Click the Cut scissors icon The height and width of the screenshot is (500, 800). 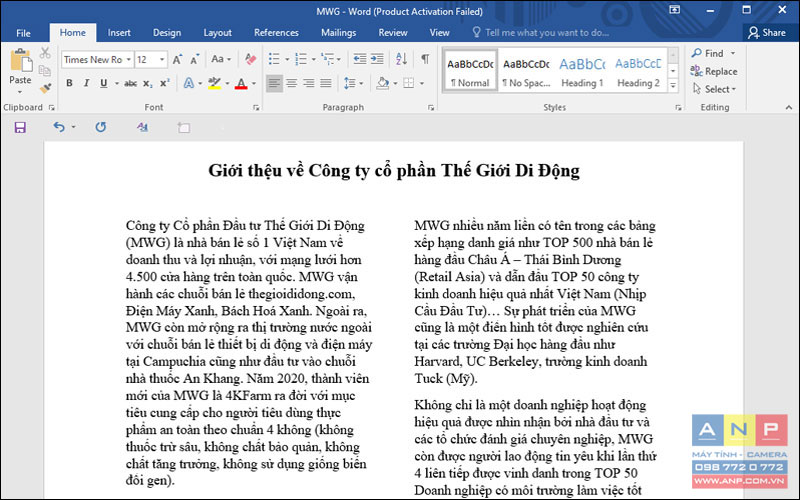point(45,53)
